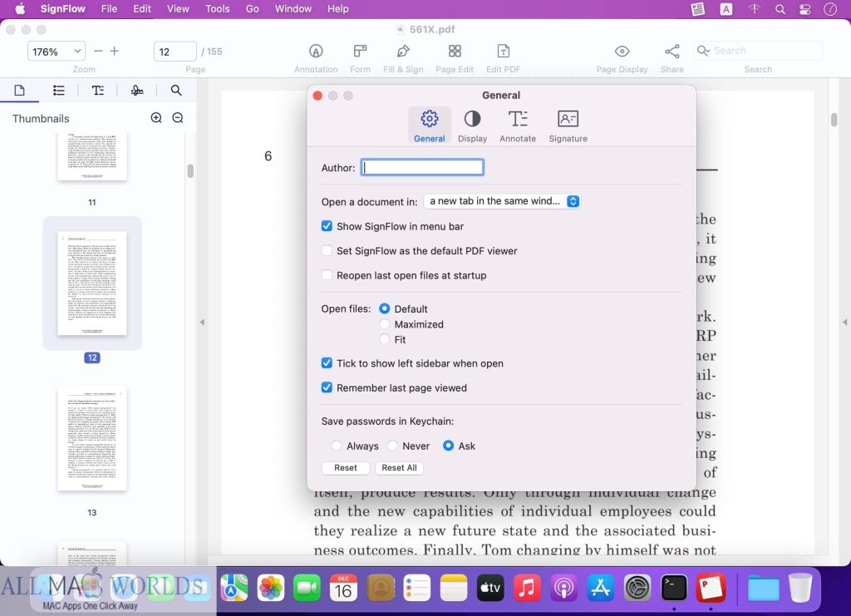The width and height of the screenshot is (851, 616).
Task: Uncheck Remember last page viewed
Action: coord(327,387)
